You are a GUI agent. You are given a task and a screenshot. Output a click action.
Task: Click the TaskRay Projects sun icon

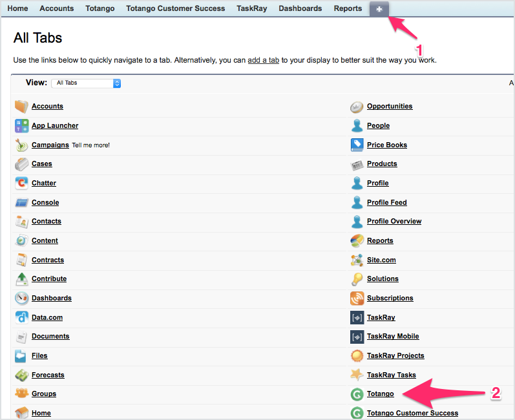pos(357,355)
